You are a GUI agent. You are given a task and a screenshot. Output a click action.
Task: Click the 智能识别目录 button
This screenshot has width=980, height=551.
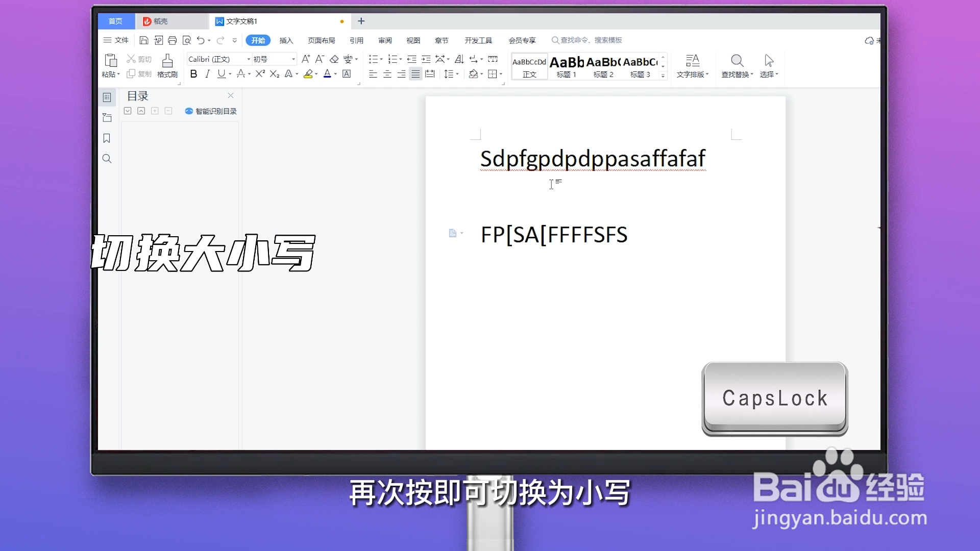[211, 111]
